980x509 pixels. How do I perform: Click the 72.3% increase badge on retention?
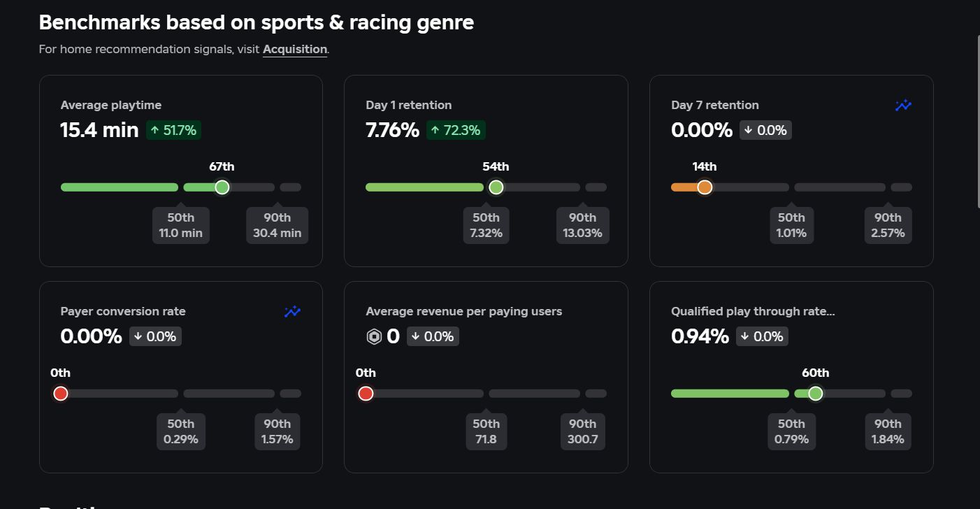[456, 130]
